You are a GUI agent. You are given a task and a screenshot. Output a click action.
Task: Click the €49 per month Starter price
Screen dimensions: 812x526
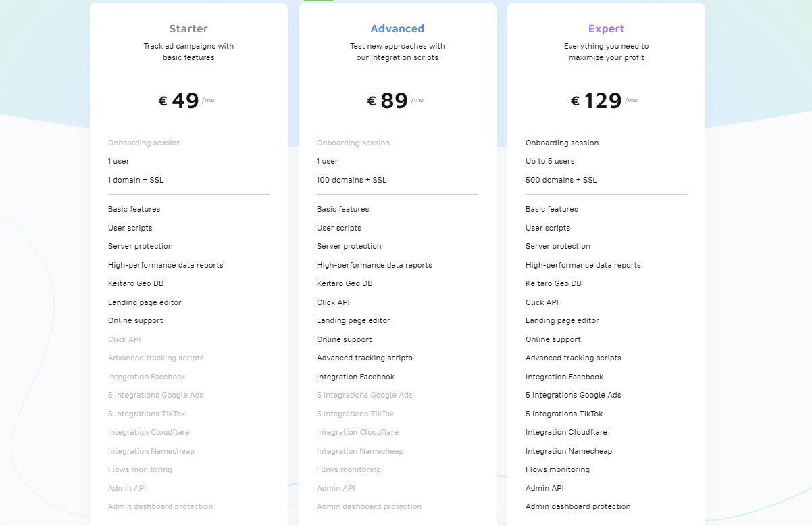(x=186, y=101)
